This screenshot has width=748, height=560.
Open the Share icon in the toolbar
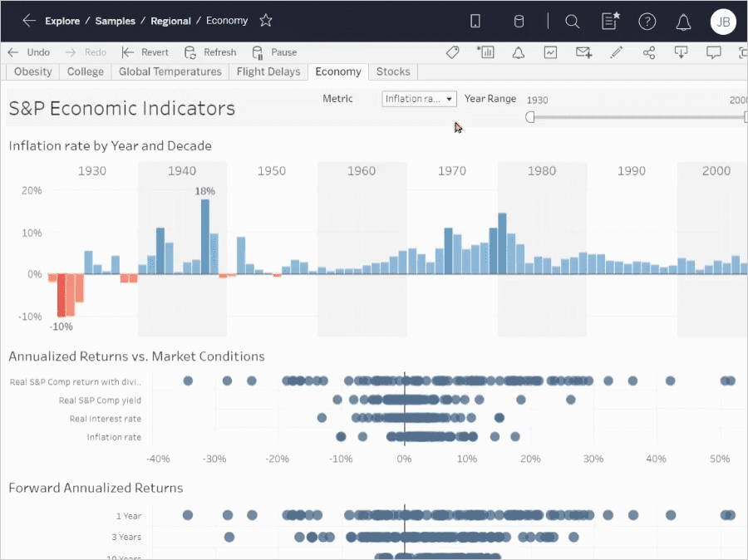(649, 52)
